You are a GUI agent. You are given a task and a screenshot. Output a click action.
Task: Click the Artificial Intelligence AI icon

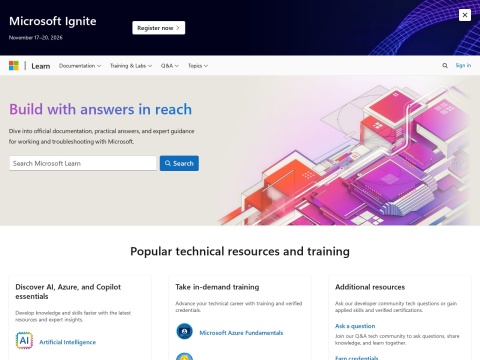point(24,341)
